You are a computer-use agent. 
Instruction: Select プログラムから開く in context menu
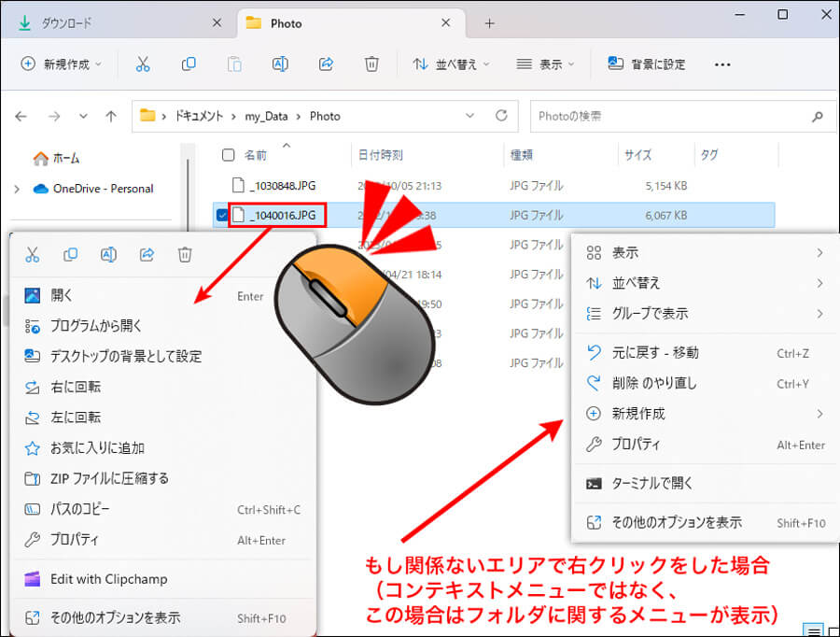point(96,326)
